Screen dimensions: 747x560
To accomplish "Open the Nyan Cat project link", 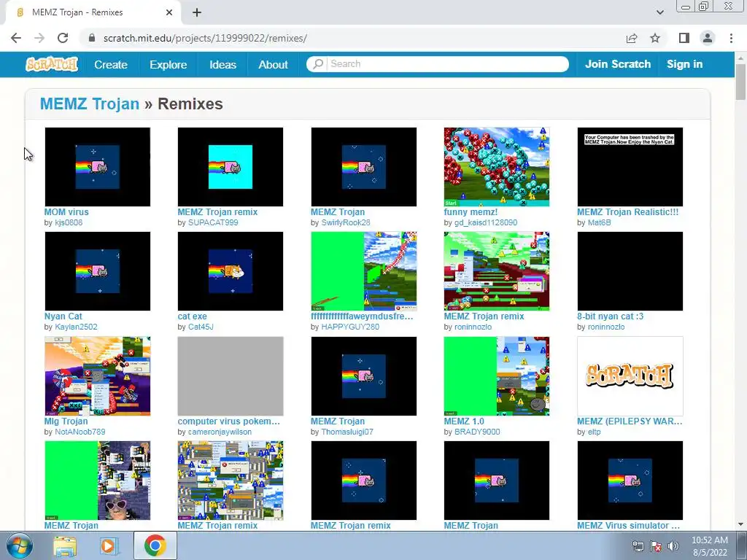I will tap(63, 316).
